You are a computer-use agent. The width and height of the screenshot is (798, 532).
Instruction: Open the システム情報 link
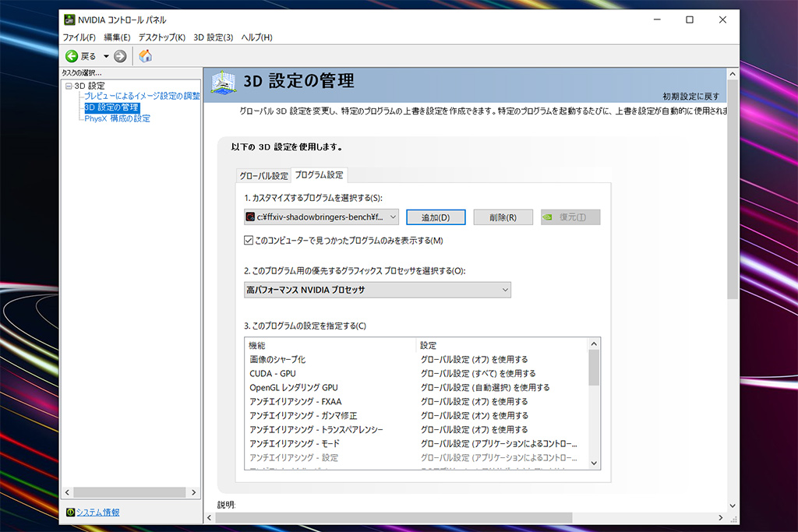(97, 513)
